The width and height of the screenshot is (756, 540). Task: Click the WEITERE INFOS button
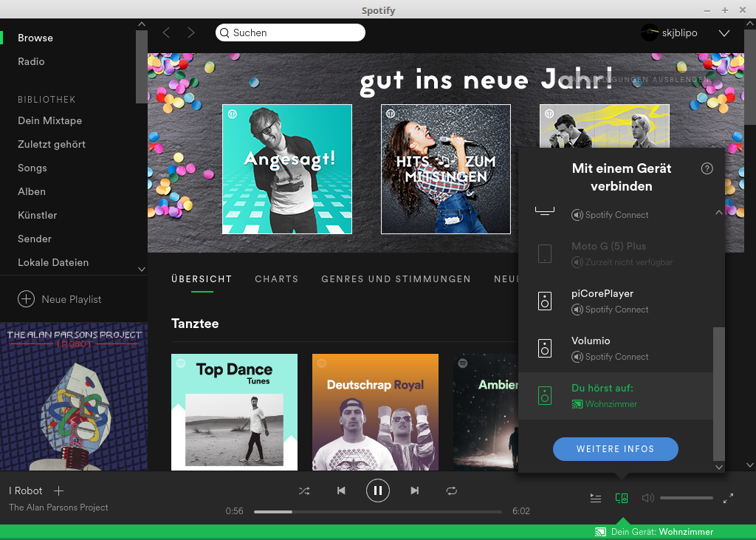[616, 449]
